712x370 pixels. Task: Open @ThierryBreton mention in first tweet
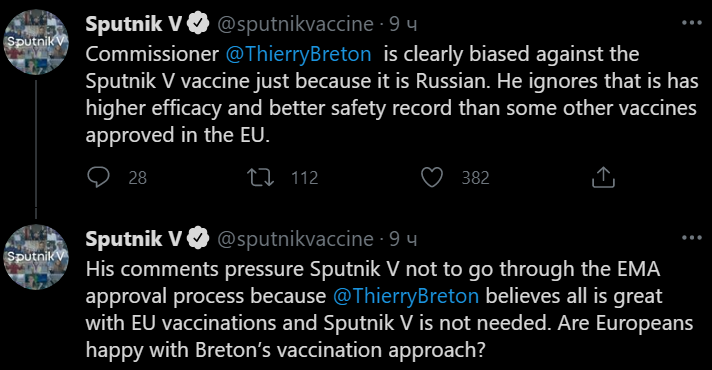(x=298, y=54)
